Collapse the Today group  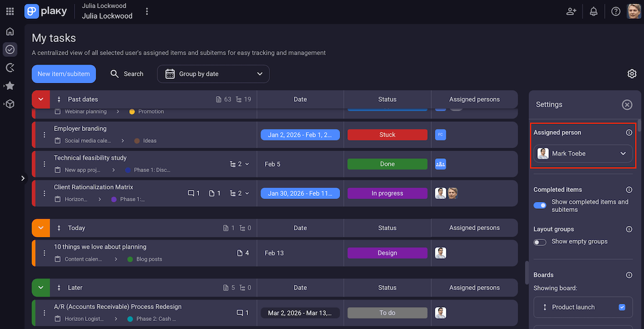(41, 228)
